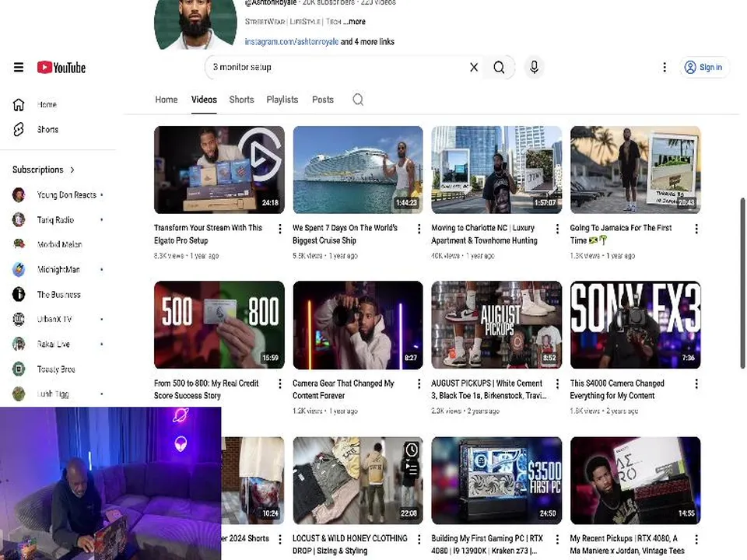
Task: Open UrbanX TV channel avatar
Action: click(x=19, y=319)
